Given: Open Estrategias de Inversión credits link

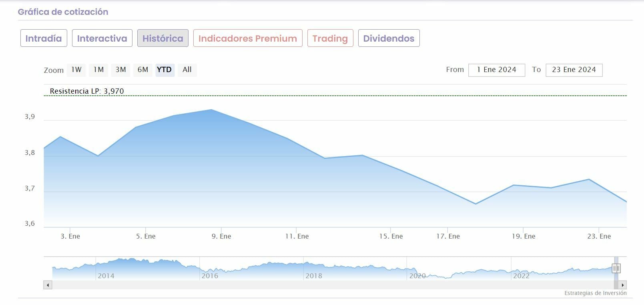Looking at the screenshot, I should coord(595,293).
